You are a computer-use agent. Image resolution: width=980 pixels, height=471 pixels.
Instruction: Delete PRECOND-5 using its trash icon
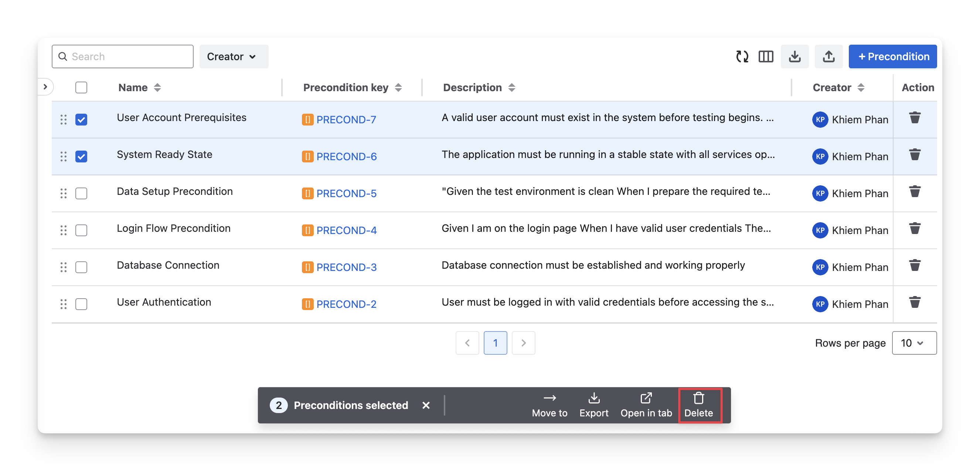tap(915, 192)
